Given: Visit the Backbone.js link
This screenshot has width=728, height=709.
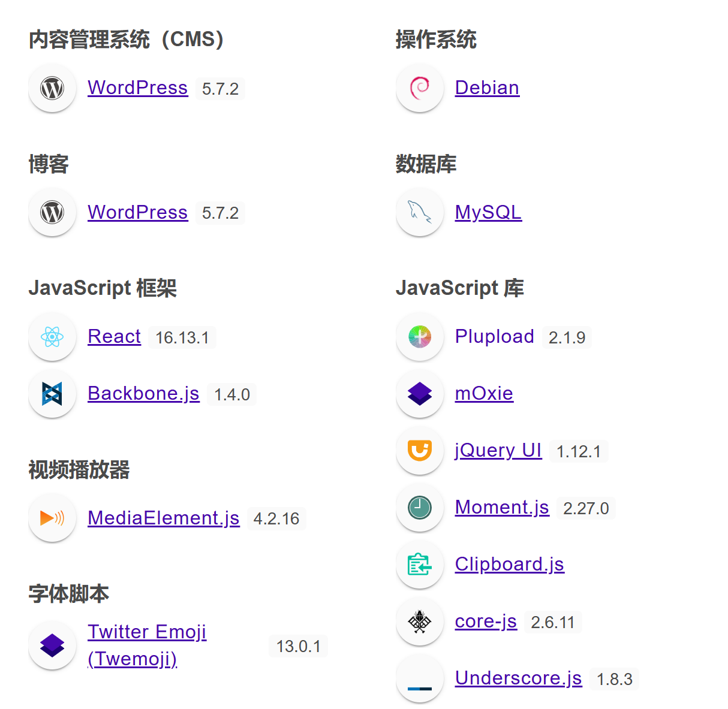Looking at the screenshot, I should coord(143,394).
